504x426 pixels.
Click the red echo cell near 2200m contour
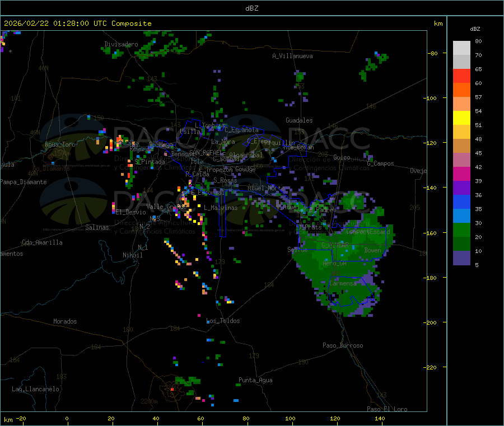point(172,389)
